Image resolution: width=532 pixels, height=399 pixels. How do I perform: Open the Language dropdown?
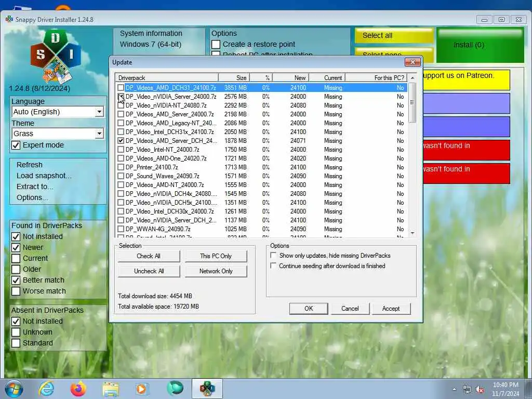point(58,112)
